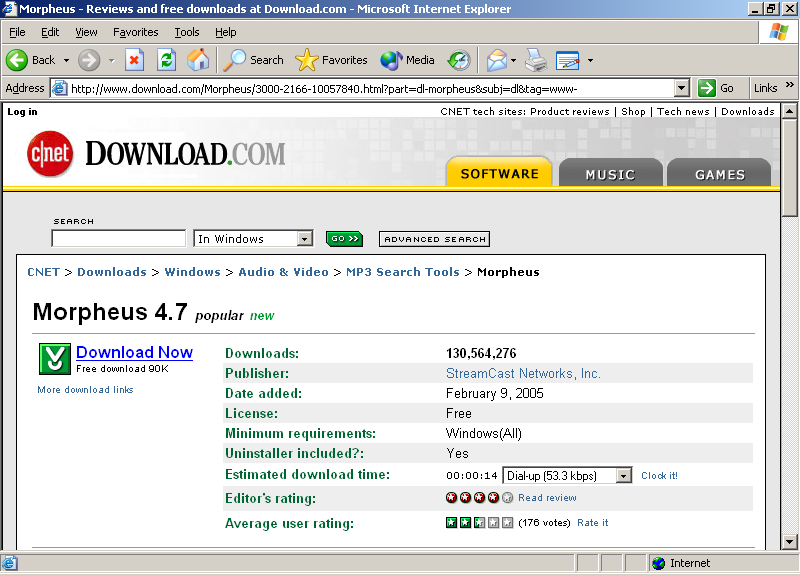Click the page icon in the address bar
The width and height of the screenshot is (800, 576).
coord(60,88)
